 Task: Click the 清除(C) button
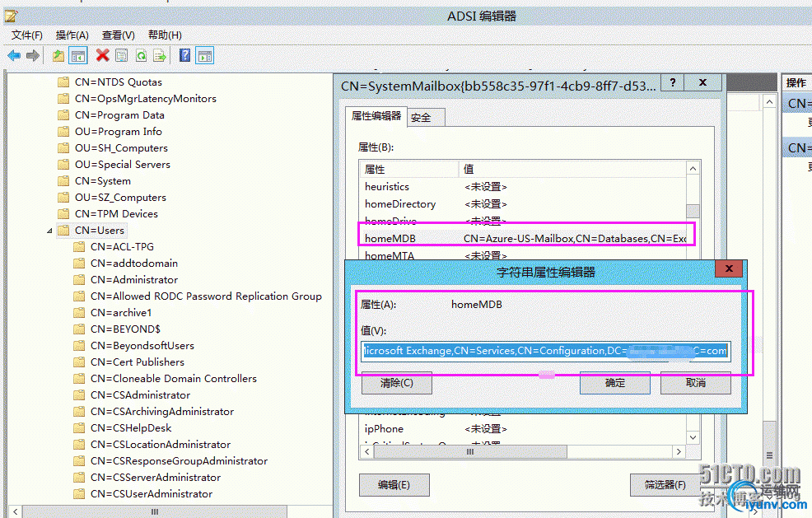[x=397, y=383]
